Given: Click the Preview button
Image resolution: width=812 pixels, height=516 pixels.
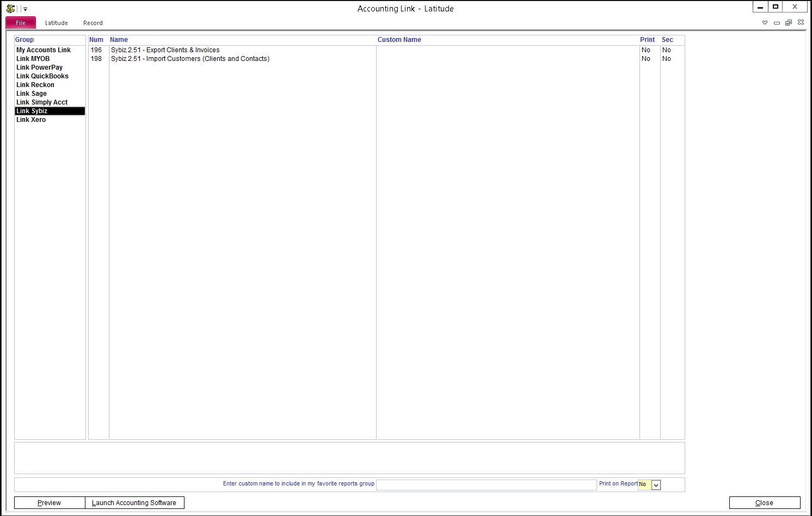Looking at the screenshot, I should pyautogui.click(x=50, y=503).
